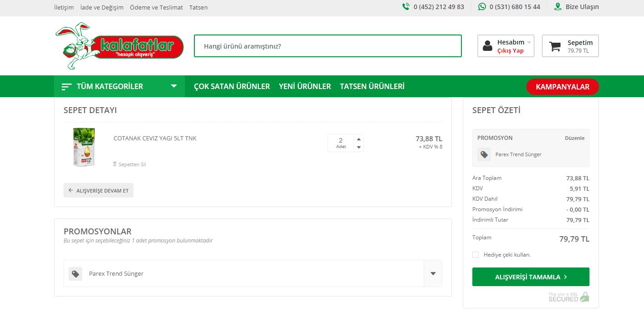
Task: Click the SSL Secured badge
Action: pos(569,297)
